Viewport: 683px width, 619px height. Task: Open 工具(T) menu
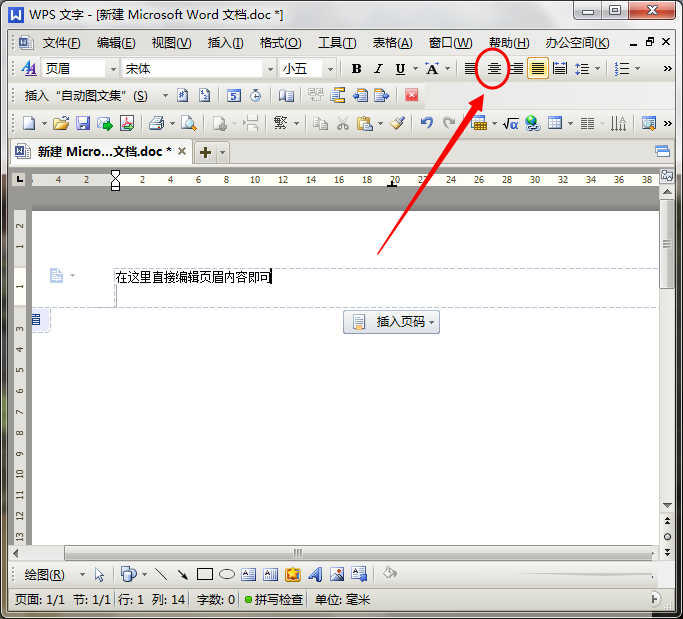337,43
